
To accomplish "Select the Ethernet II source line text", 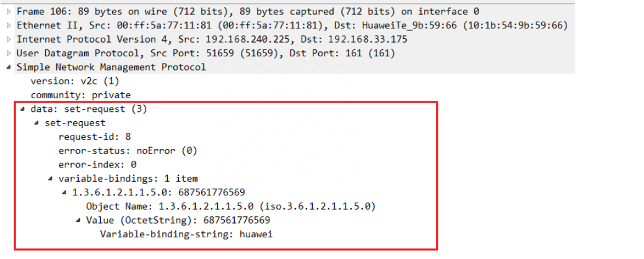I will click(x=292, y=26).
